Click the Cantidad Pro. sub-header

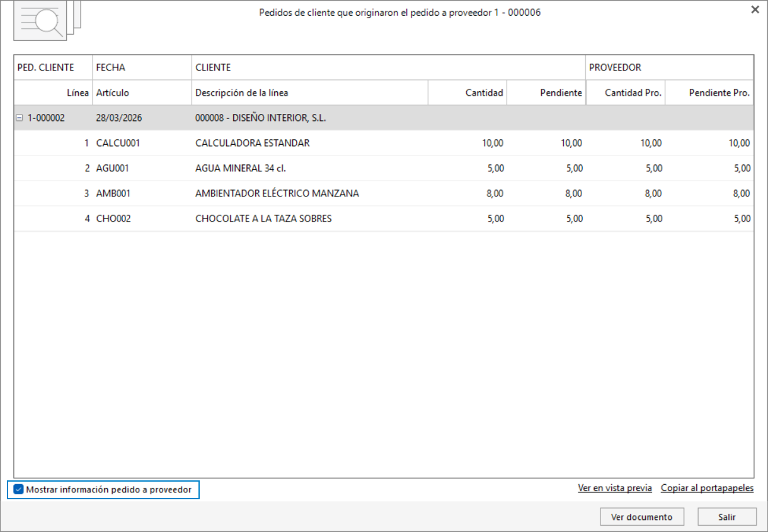pos(626,93)
